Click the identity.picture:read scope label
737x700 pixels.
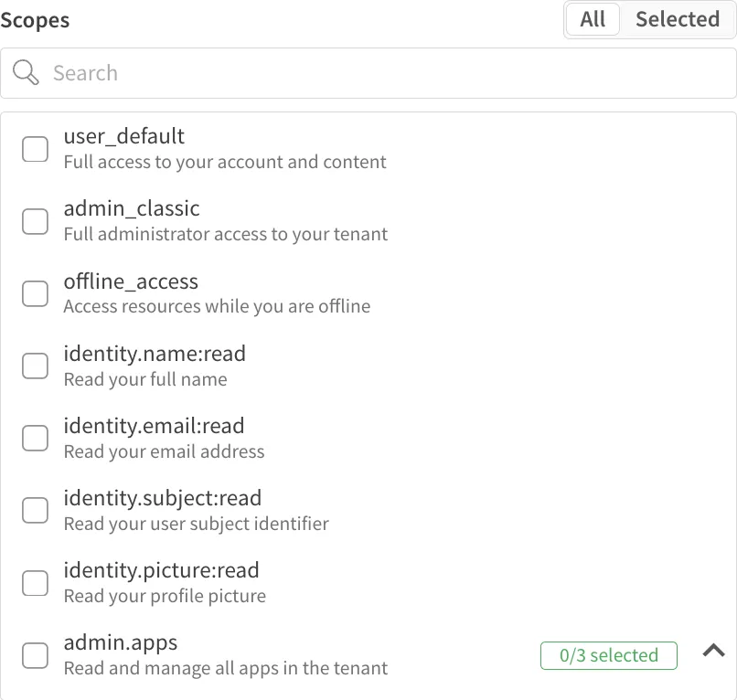pyautogui.click(x=161, y=570)
